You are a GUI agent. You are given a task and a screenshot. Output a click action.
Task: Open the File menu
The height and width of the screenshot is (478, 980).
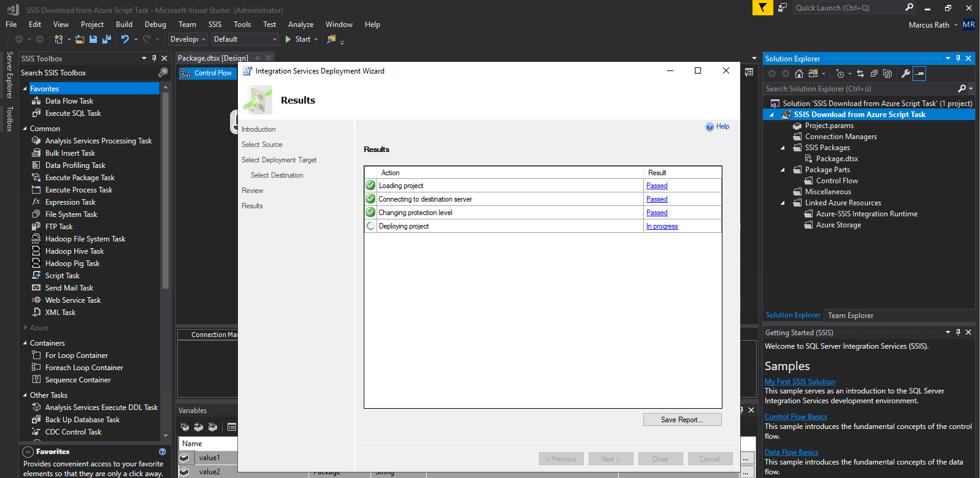[11, 25]
